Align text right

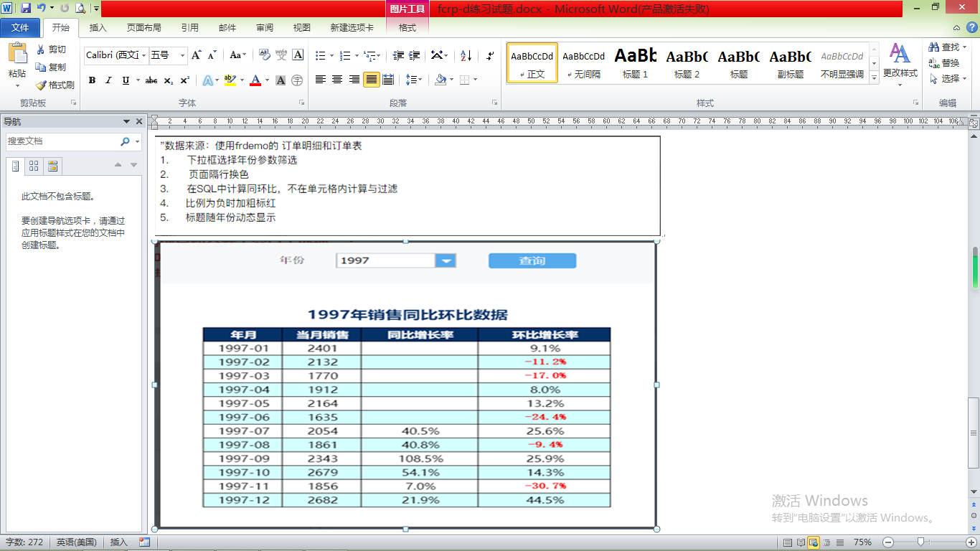pos(354,80)
